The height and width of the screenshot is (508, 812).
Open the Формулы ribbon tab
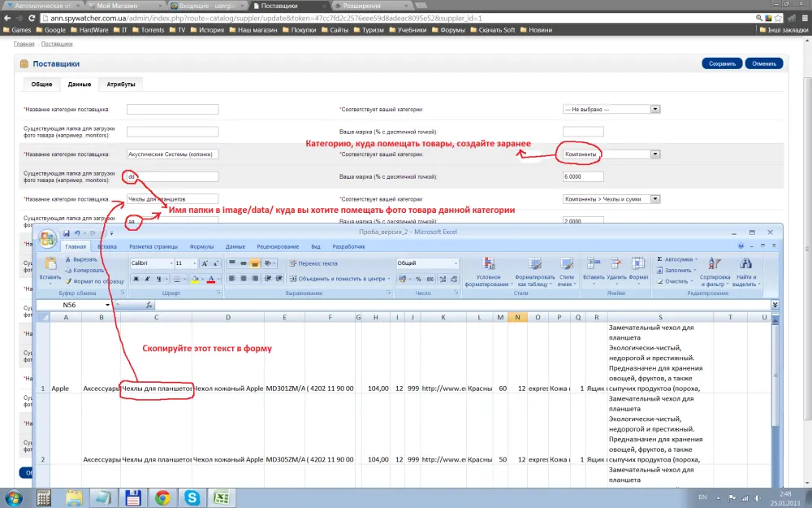coord(201,247)
